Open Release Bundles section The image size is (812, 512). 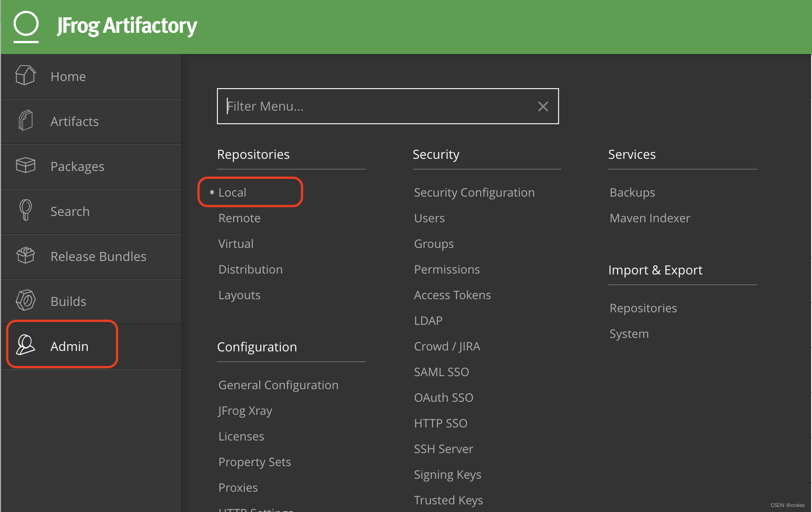91,256
